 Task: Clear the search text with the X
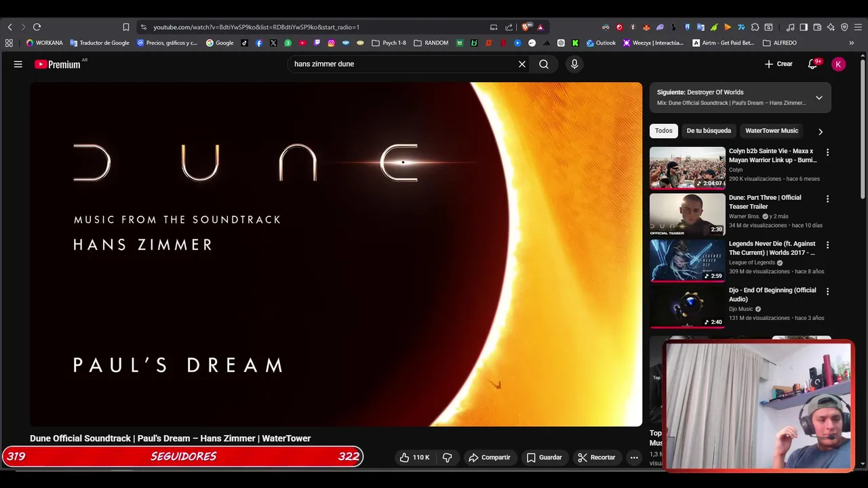tap(522, 64)
